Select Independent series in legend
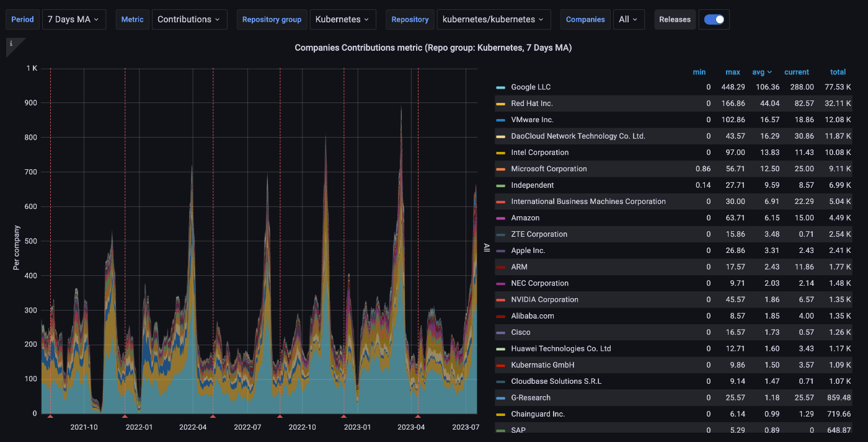The image size is (868, 442). (x=532, y=185)
